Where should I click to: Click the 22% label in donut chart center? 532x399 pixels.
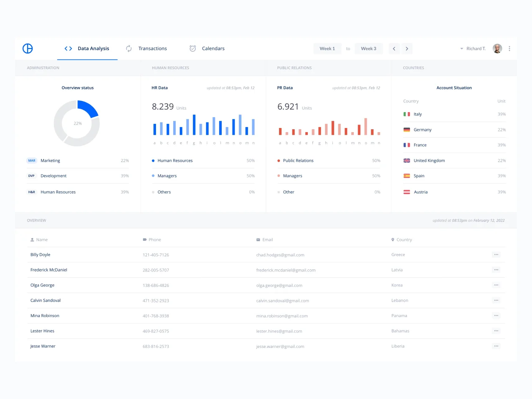pos(78,123)
